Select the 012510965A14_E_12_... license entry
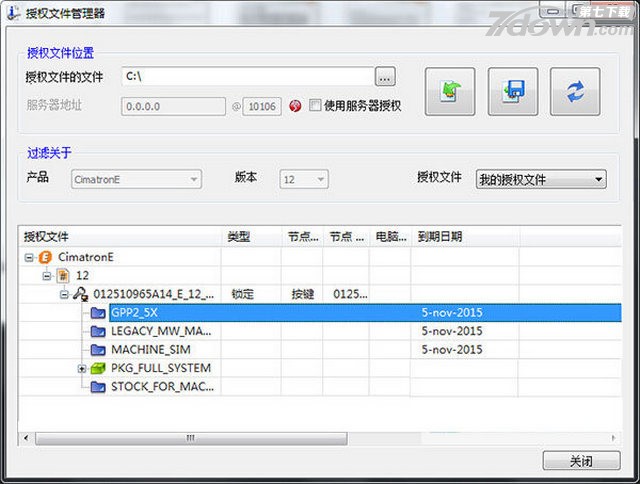640x484 pixels. coord(153,294)
